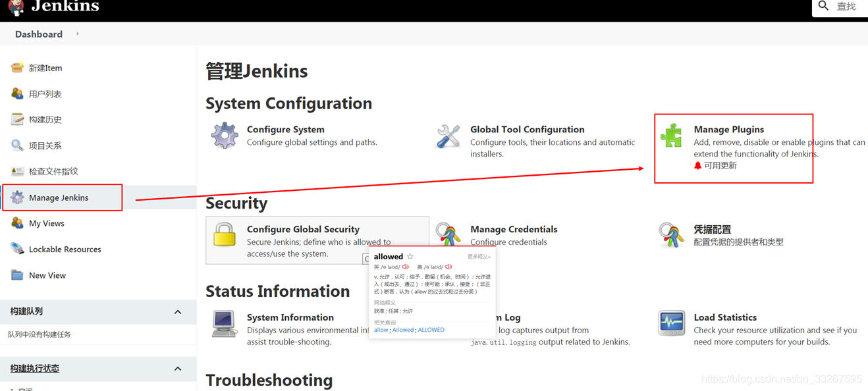Open the Configure System link

[x=286, y=130]
